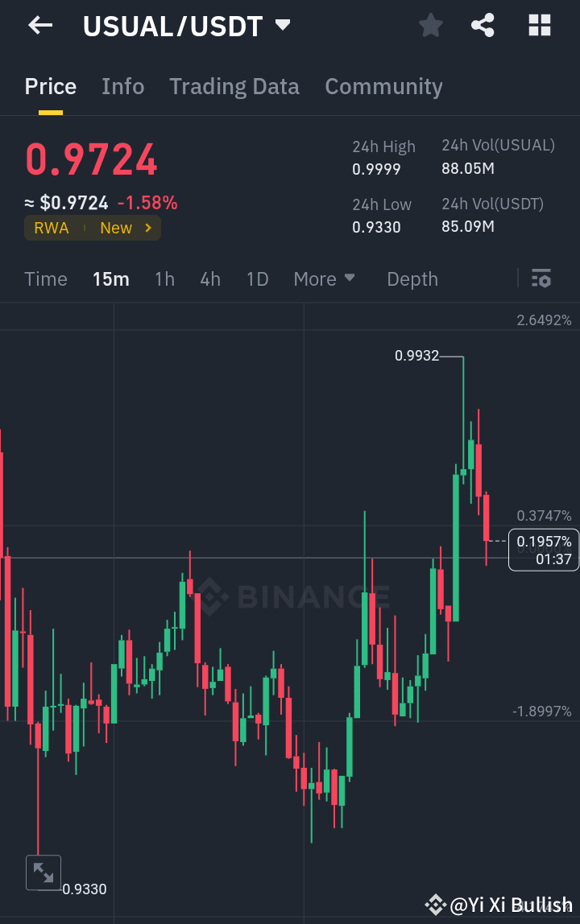Switch candle interval to 1h
580x924 pixels.
tap(164, 279)
